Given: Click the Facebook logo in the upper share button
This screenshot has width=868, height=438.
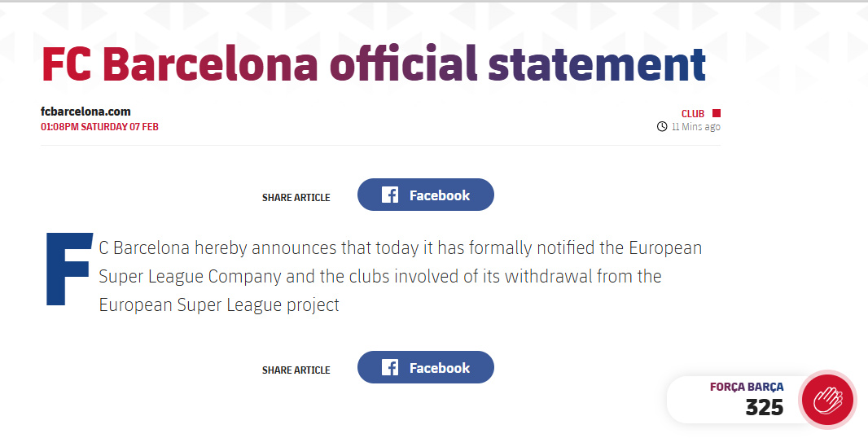Looking at the screenshot, I should pyautogui.click(x=390, y=195).
